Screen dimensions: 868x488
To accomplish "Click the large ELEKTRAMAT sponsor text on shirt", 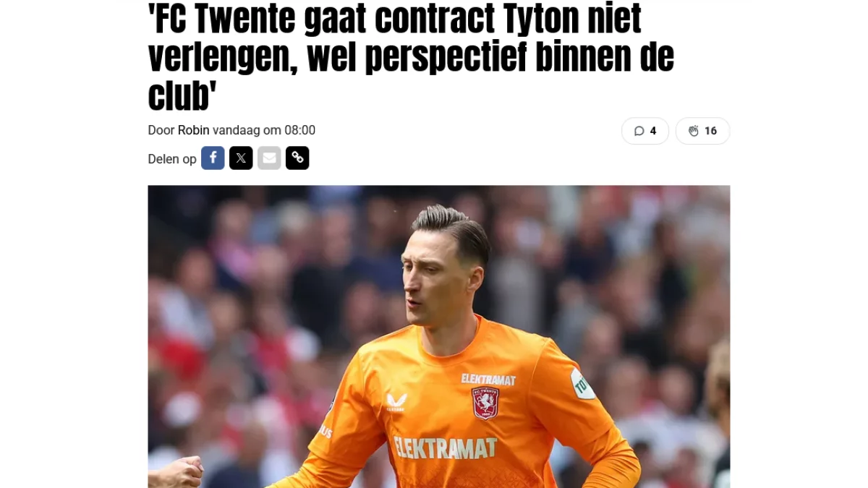I will (446, 448).
